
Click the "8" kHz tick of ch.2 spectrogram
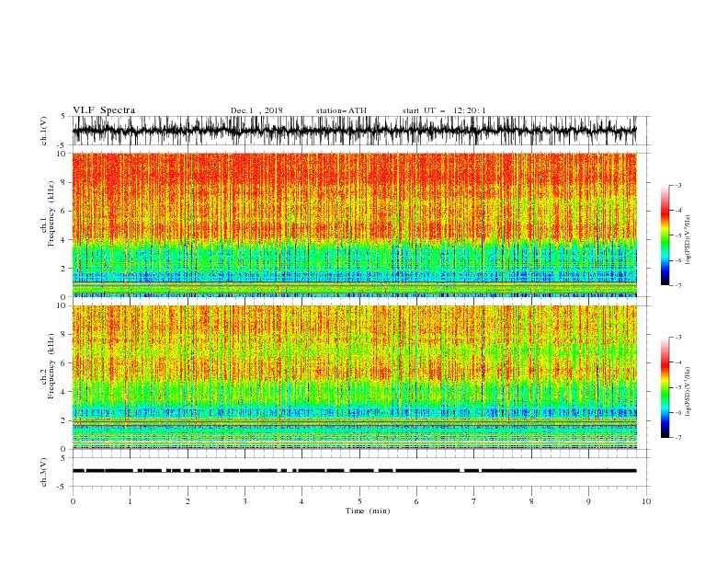click(64, 335)
